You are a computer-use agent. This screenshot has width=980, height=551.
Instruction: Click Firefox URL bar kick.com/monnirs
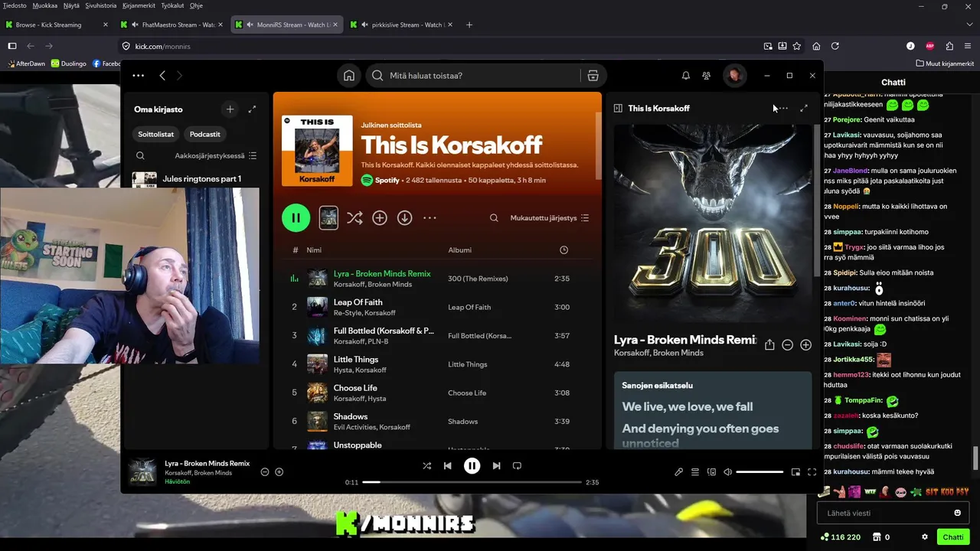point(440,46)
